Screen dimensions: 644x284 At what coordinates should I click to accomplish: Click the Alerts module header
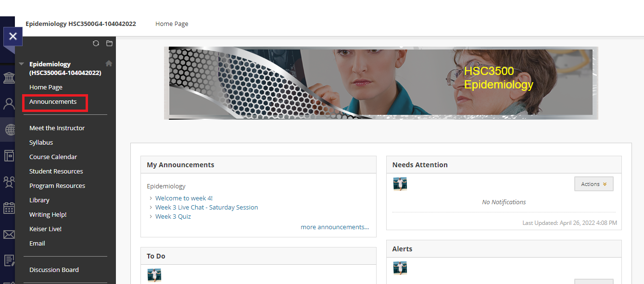(x=504, y=249)
